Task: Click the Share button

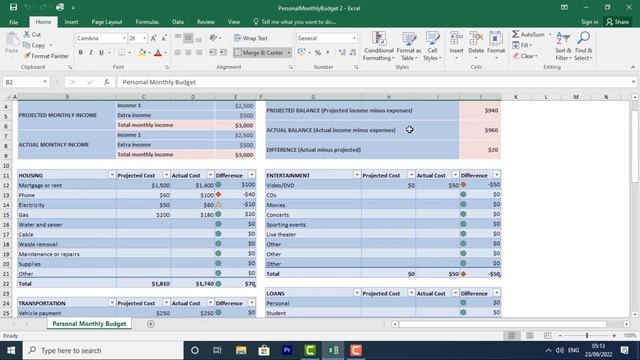Action: tap(618, 22)
